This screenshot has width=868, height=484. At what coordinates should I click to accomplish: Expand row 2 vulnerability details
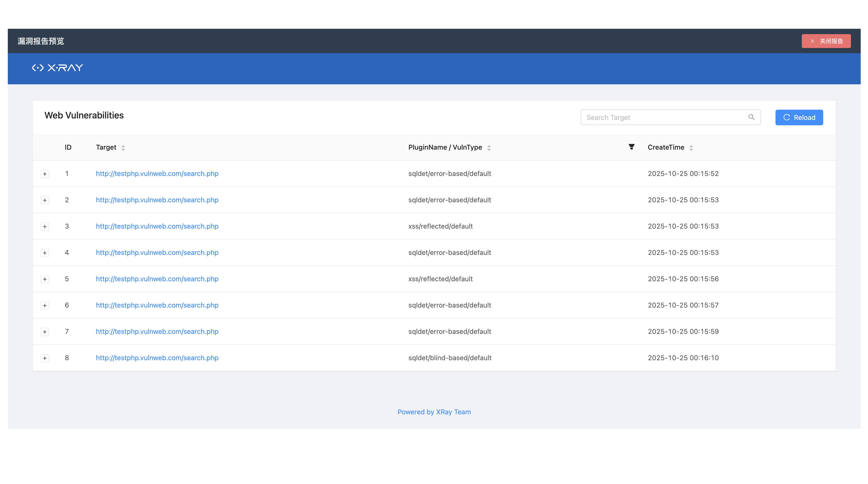(x=45, y=200)
